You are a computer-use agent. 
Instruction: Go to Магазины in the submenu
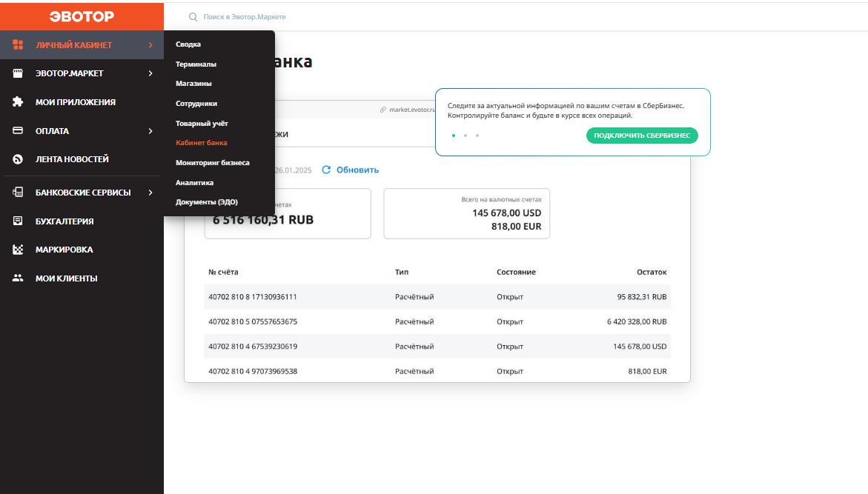coord(193,84)
